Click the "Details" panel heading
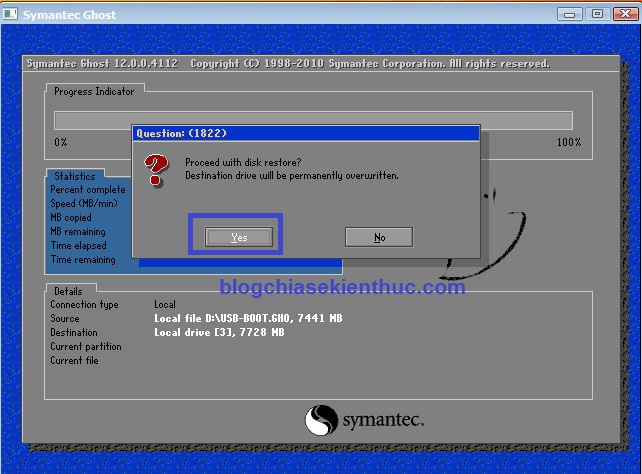The image size is (642, 474). pos(68,291)
